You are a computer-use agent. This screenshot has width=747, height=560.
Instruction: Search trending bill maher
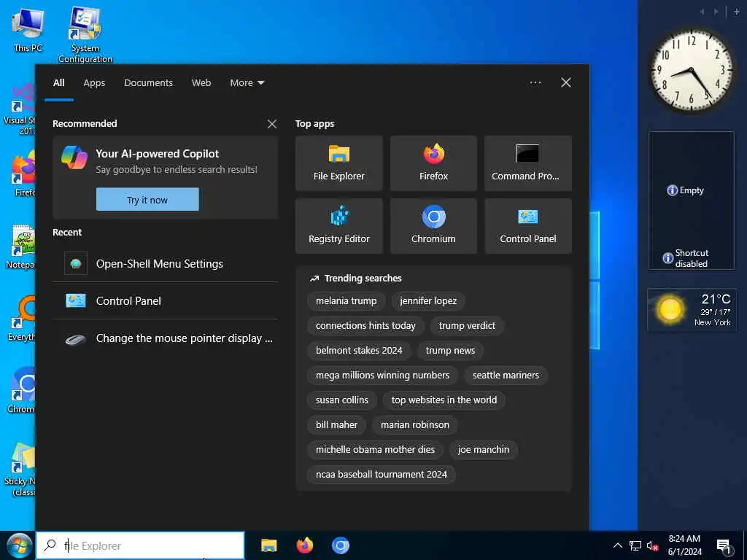coord(336,425)
